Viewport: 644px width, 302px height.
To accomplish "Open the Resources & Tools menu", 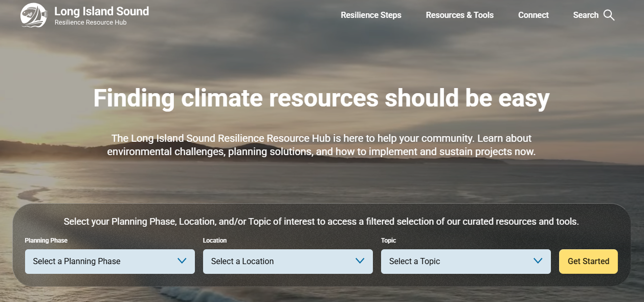I will 459,15.
